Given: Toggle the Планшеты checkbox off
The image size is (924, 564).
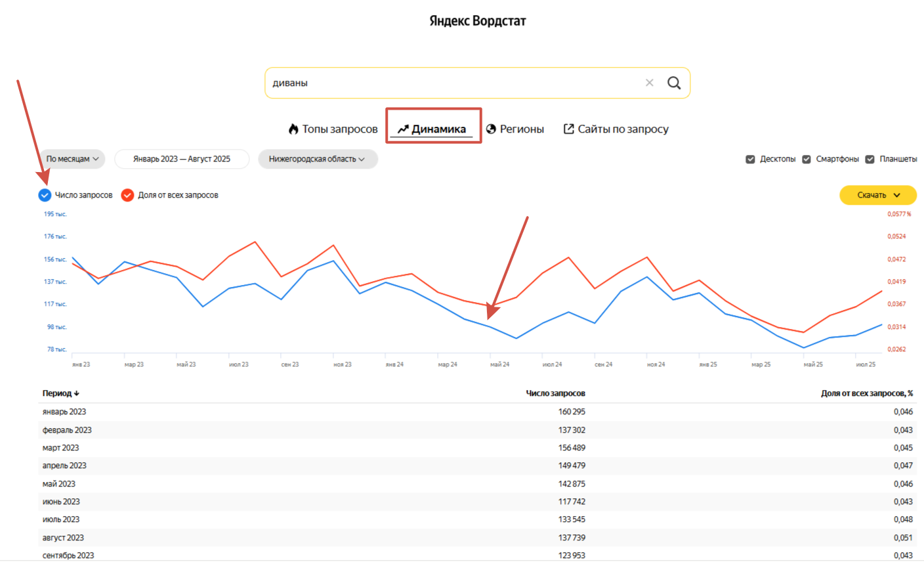Looking at the screenshot, I should point(870,158).
